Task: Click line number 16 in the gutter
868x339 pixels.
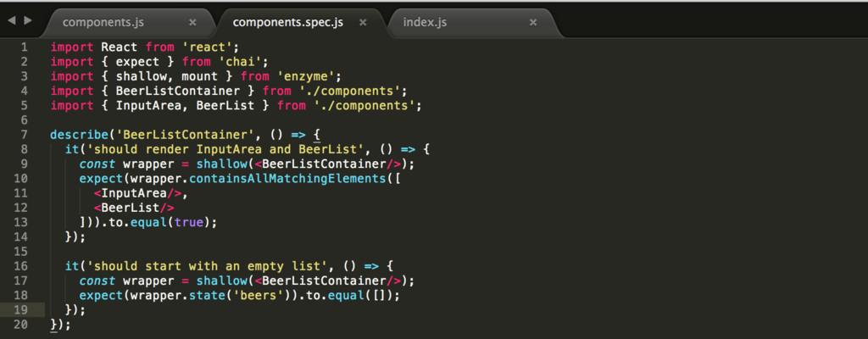Action: tap(20, 266)
